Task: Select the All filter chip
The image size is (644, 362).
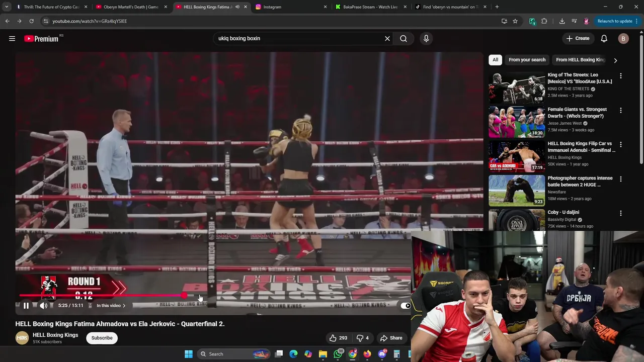Action: (x=495, y=60)
